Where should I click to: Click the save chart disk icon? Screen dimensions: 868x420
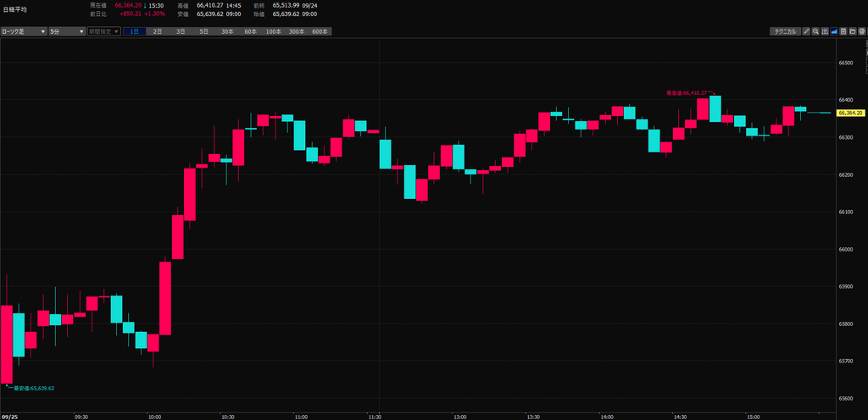click(843, 31)
